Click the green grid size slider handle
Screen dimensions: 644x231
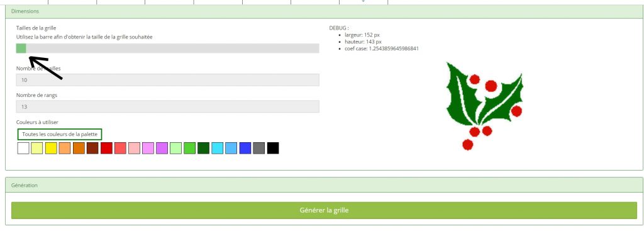coord(21,48)
